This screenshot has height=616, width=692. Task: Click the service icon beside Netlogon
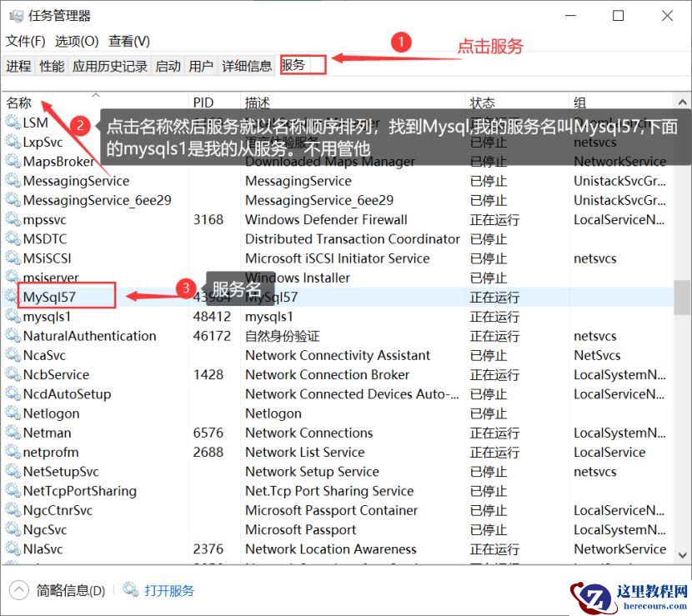[13, 413]
